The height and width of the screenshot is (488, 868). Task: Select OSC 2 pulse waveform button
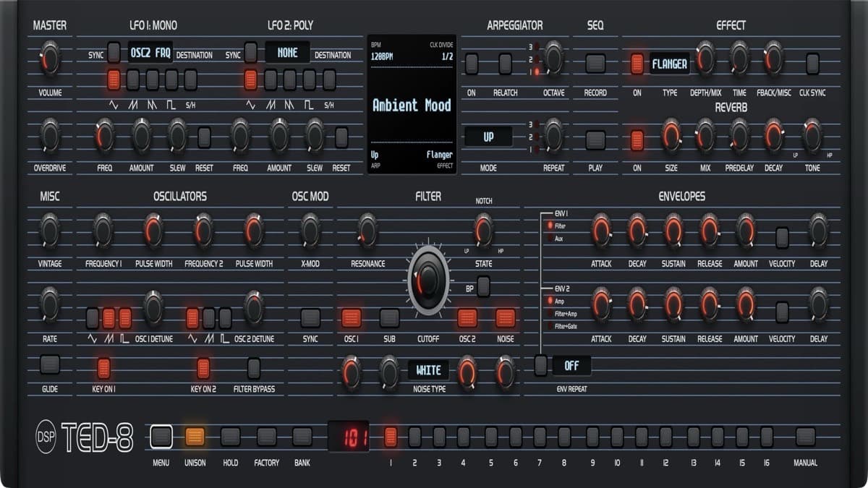[225, 318]
